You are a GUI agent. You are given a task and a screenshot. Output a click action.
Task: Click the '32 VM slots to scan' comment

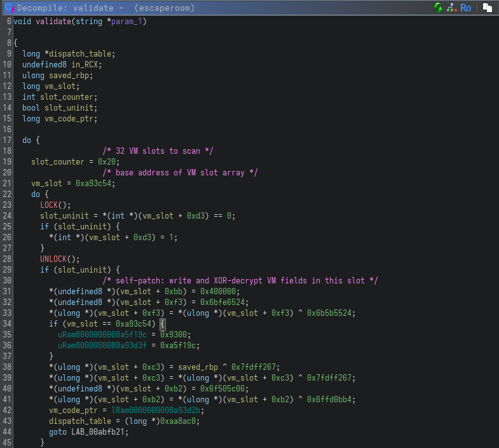click(158, 151)
